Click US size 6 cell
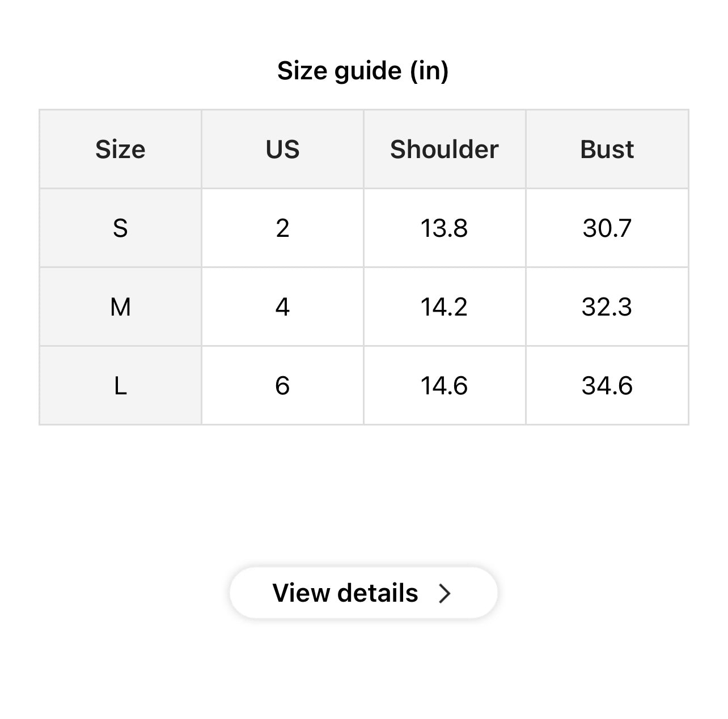 coord(282,386)
